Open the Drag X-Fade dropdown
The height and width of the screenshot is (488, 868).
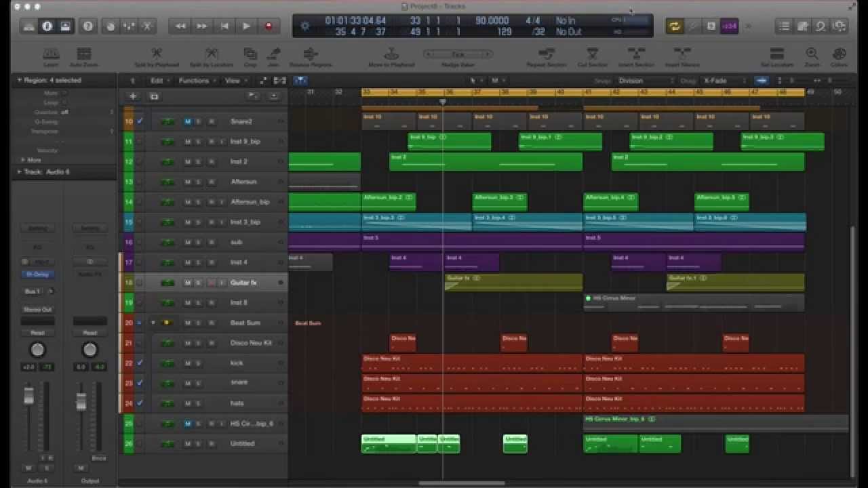point(724,81)
